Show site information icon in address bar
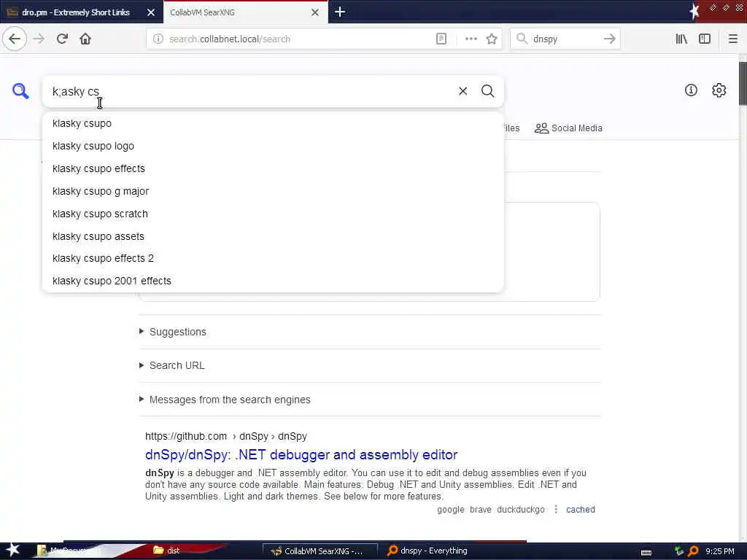Viewport: 747px width, 560px height. pyautogui.click(x=158, y=39)
